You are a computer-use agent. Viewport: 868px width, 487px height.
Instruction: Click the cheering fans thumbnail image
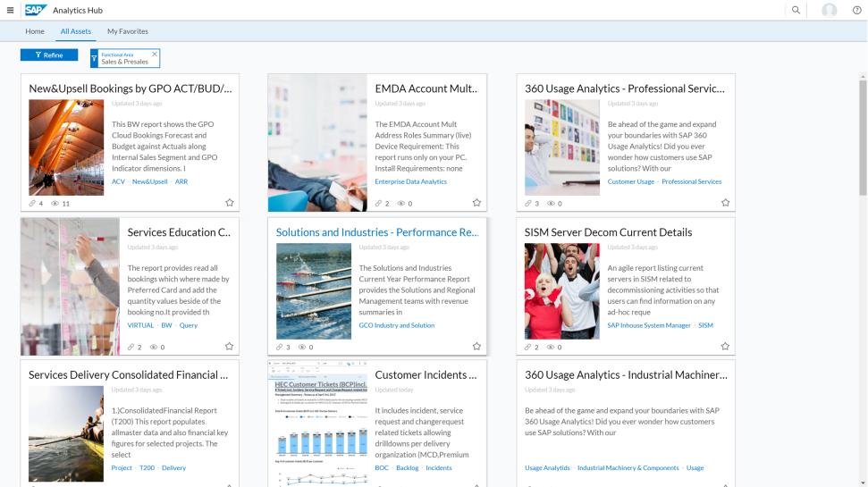pyautogui.click(x=562, y=291)
